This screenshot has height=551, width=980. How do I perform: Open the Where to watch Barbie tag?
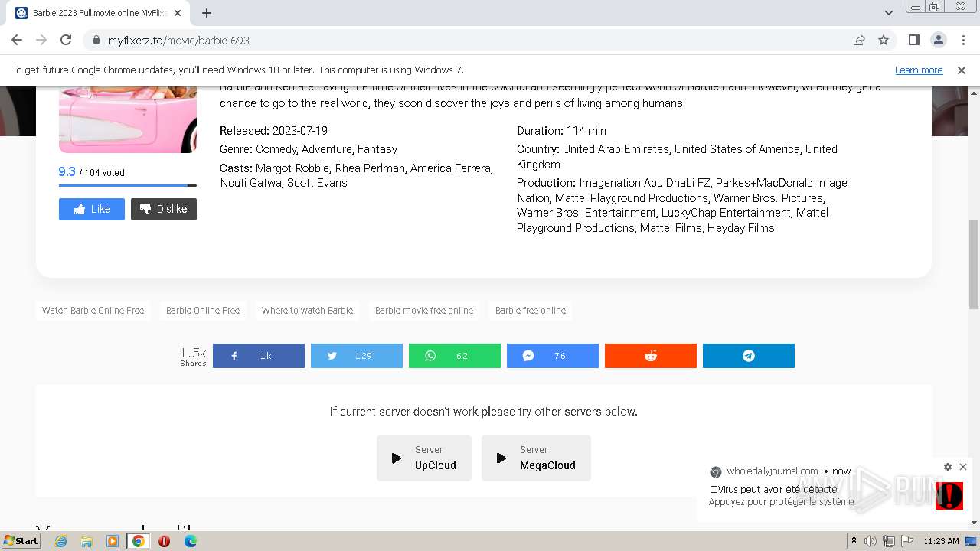307,311
